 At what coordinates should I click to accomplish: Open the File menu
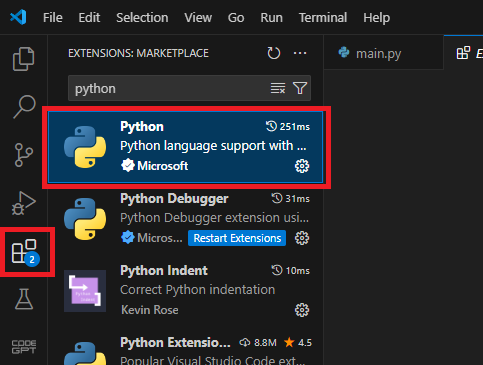53,18
